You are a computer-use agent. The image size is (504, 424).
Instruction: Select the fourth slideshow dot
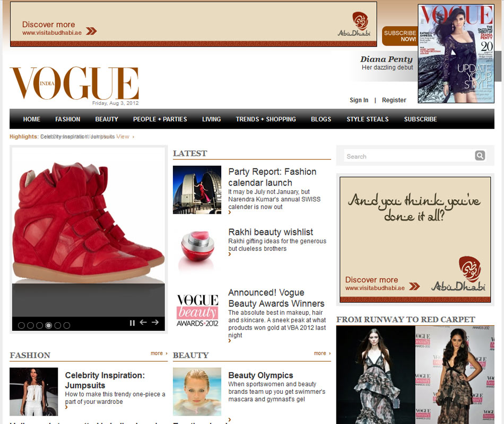[48, 325]
